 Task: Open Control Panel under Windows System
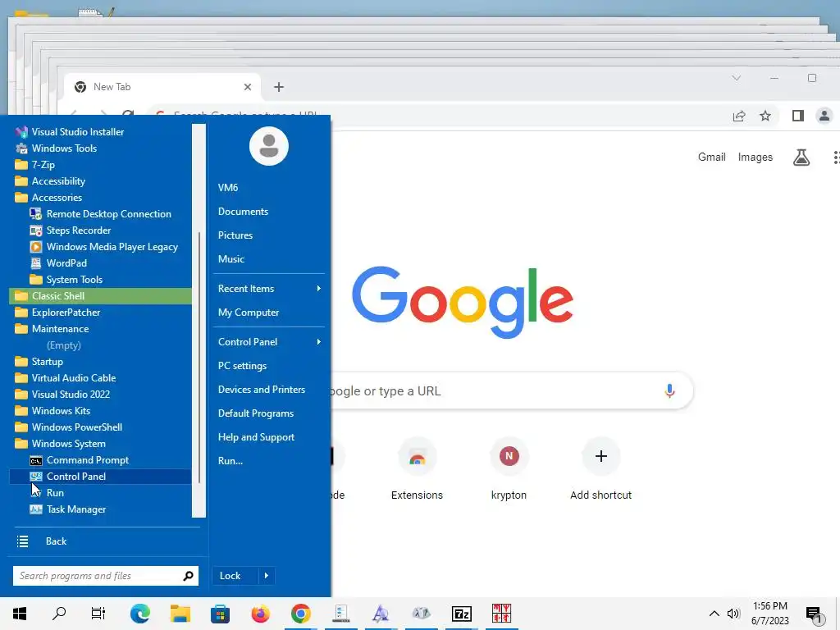pos(100,477)
